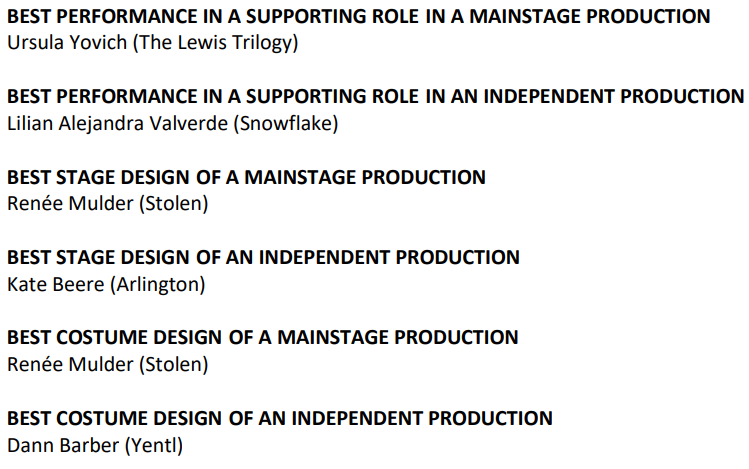Click Renée Mulder under Best Stage Design

pyautogui.click(x=70, y=203)
